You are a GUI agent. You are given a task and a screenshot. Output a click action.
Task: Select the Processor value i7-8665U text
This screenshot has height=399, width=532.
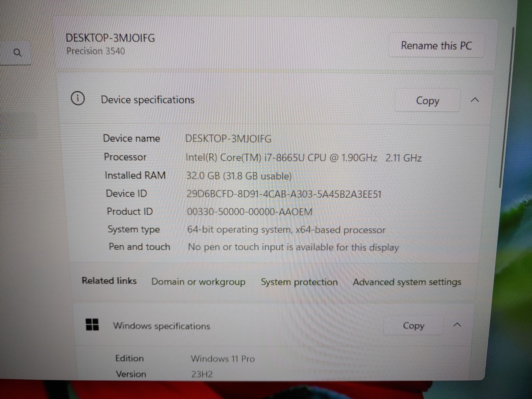tap(285, 158)
